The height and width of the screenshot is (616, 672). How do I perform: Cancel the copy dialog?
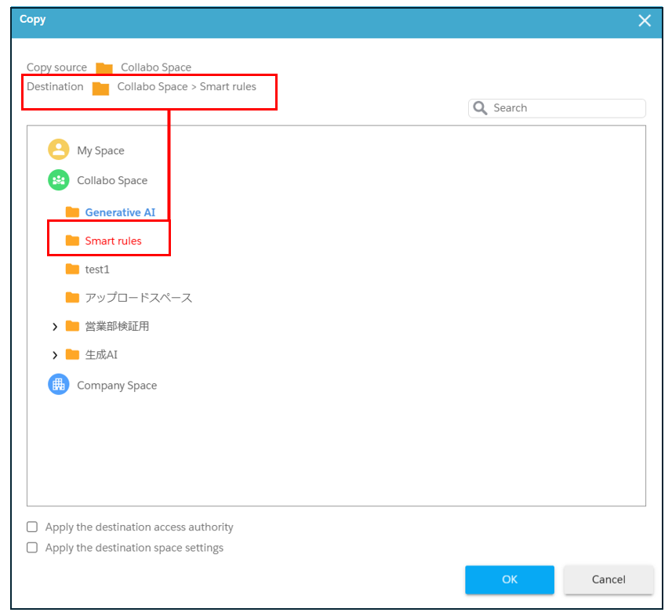tap(608, 580)
